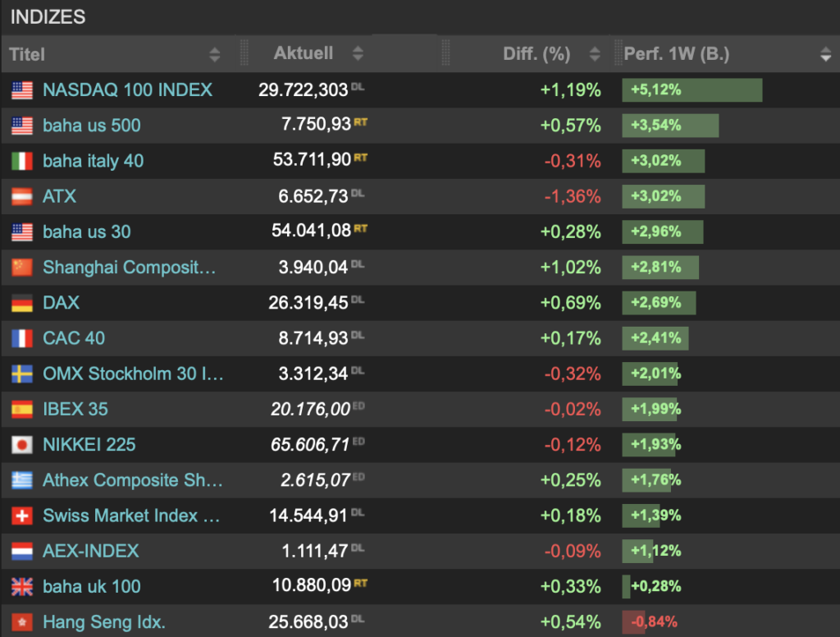The height and width of the screenshot is (637, 840).
Task: Click the INDIZES panel title
Action: [x=48, y=17]
